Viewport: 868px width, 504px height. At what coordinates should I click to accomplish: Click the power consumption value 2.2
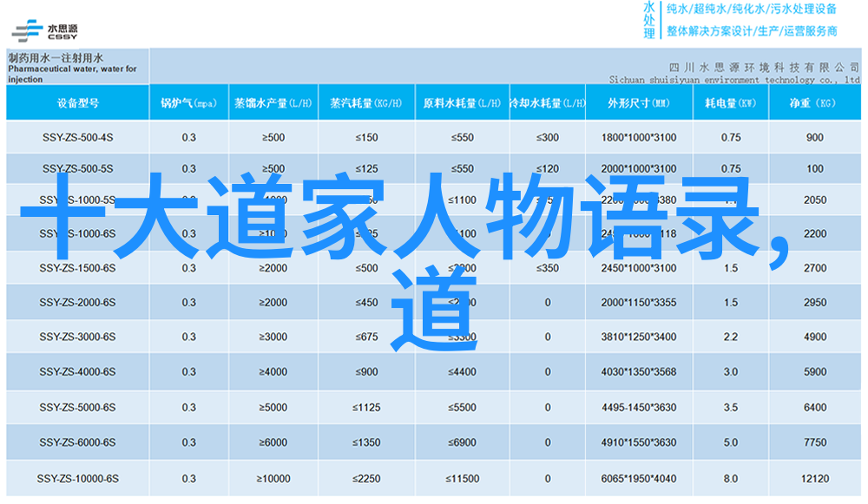point(731,337)
